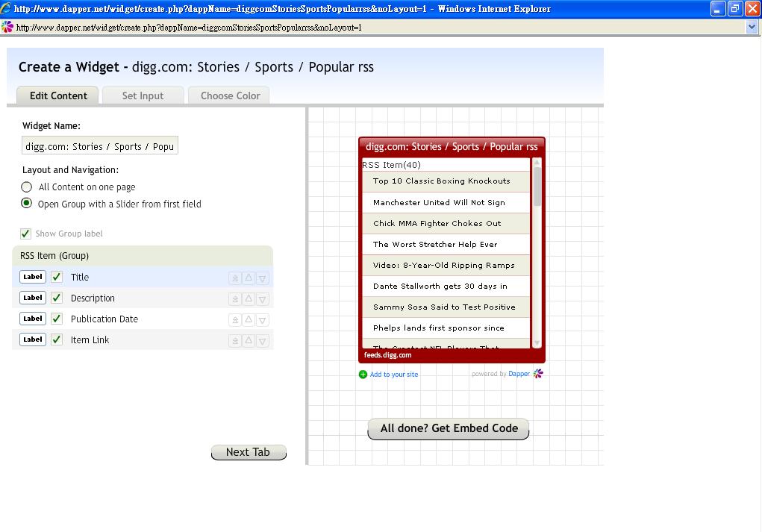The image size is (762, 532).
Task: Click move-to-top icon for Item Link
Action: (235, 340)
